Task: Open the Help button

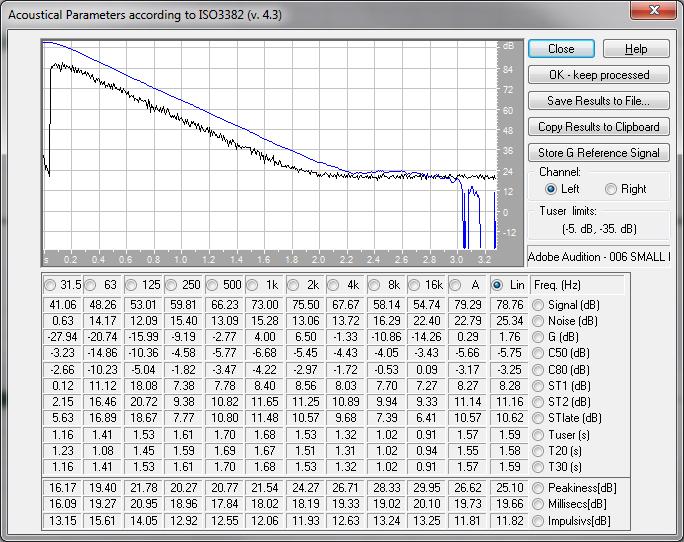Action: coord(636,49)
